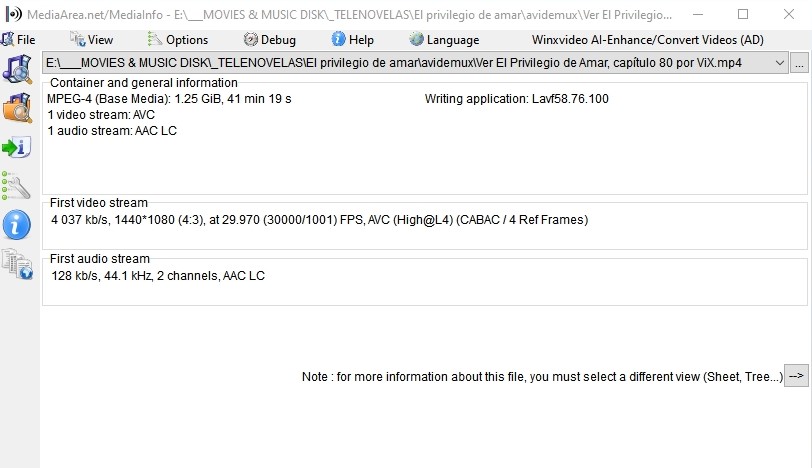The image size is (812, 468).
Task: Click the arrow button to select a different view
Action: (x=796, y=376)
